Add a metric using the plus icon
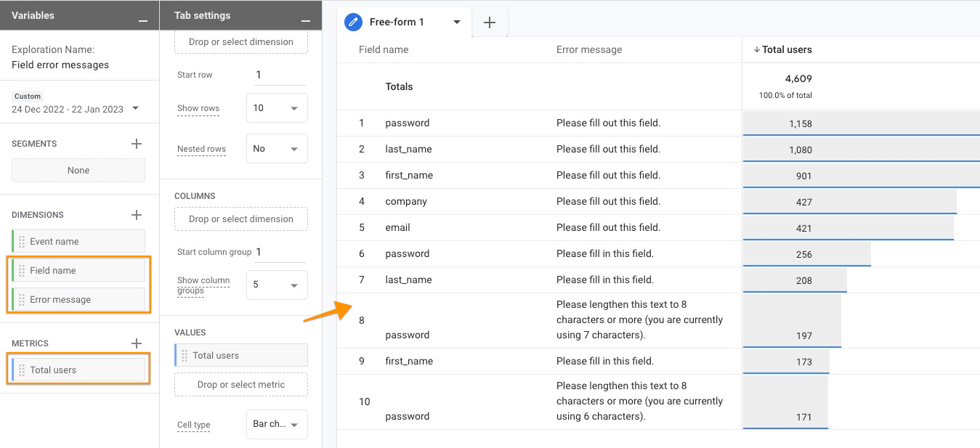Image resolution: width=980 pixels, height=448 pixels. 136,343
